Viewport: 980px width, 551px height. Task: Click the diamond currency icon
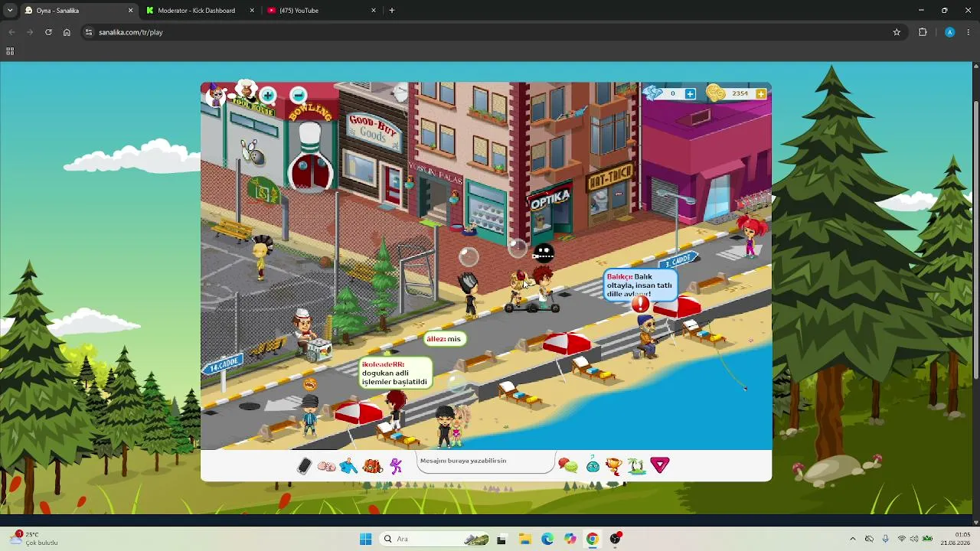pyautogui.click(x=652, y=93)
